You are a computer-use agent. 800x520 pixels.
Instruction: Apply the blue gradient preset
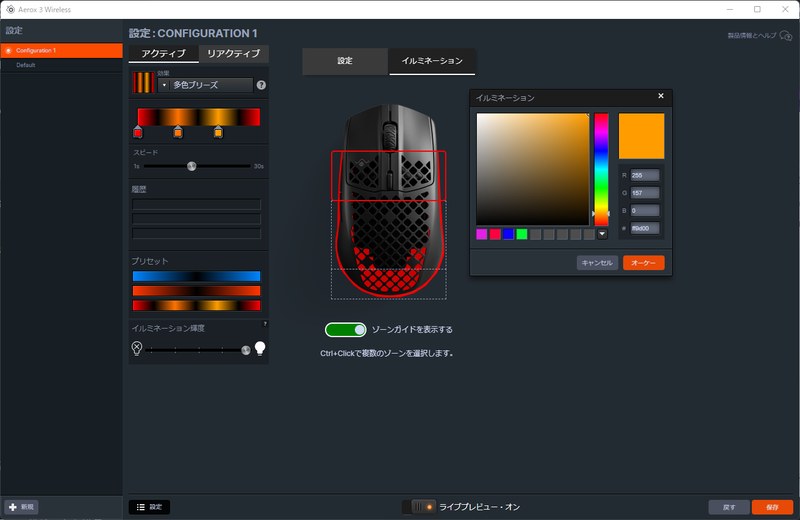pos(196,276)
